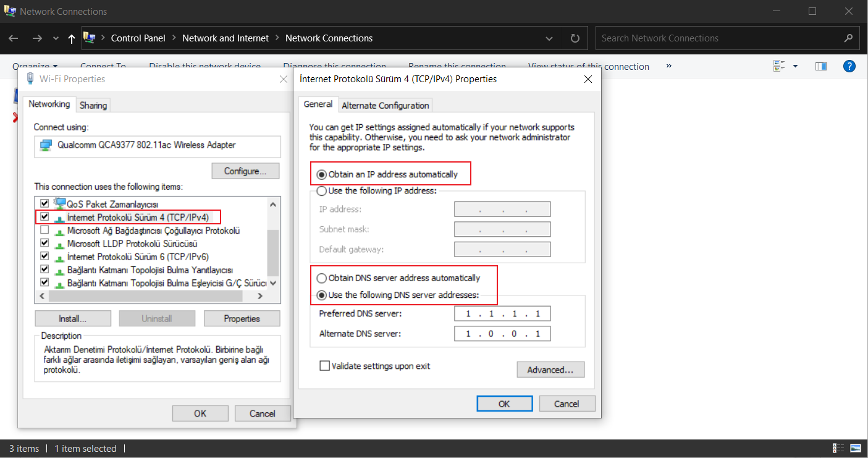The height and width of the screenshot is (458, 868).
Task: Select Obtain DNS server address automatically
Action: pyautogui.click(x=322, y=278)
